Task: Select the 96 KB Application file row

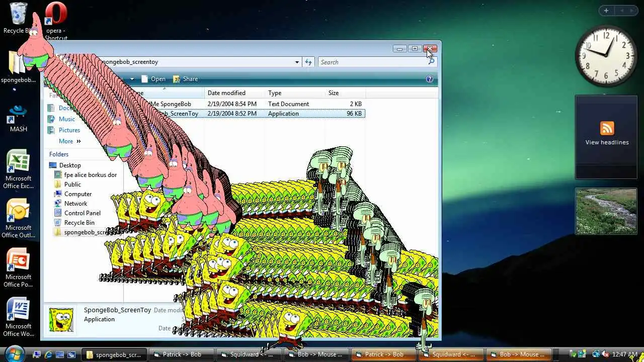Action: [x=245, y=114]
